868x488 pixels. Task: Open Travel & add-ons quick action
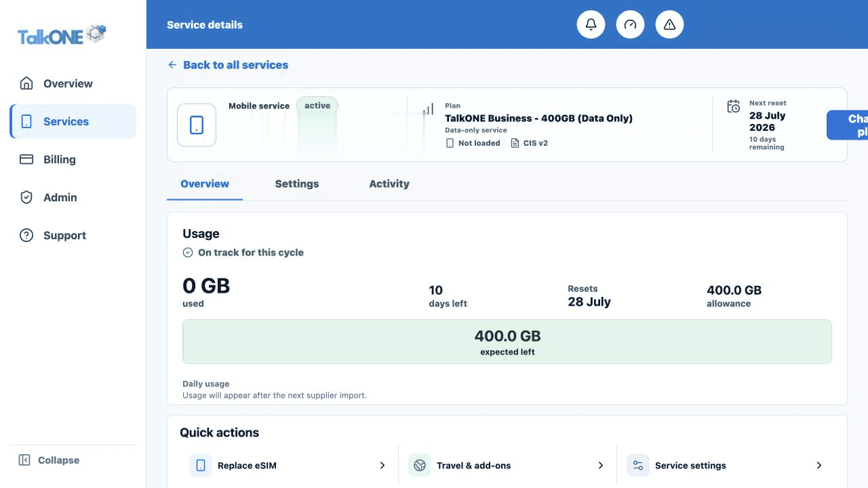pos(507,466)
